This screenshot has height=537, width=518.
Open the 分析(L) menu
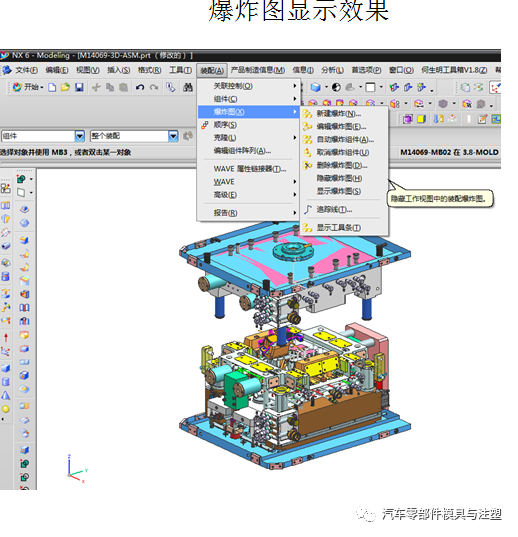click(x=332, y=70)
